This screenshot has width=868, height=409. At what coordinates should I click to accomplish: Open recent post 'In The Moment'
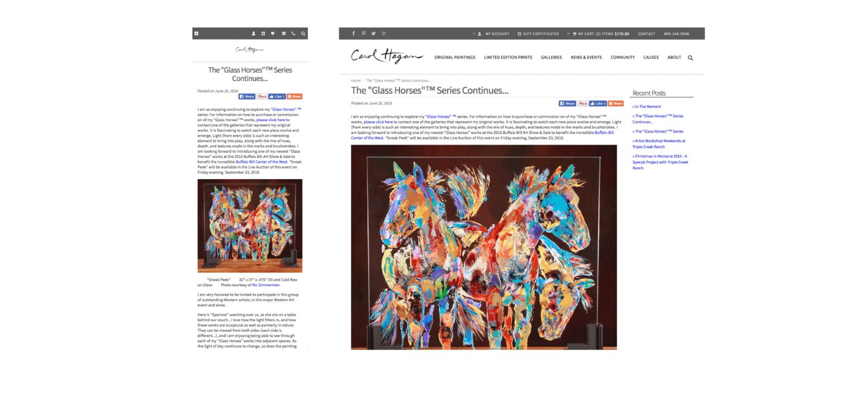[648, 106]
